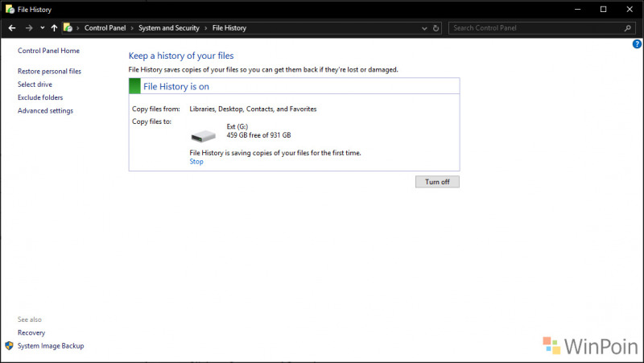Screen dimensions: 644x363
Task: Click 'Libraries, Desktop, Contacts, and Favorites' text
Action: [253, 109]
